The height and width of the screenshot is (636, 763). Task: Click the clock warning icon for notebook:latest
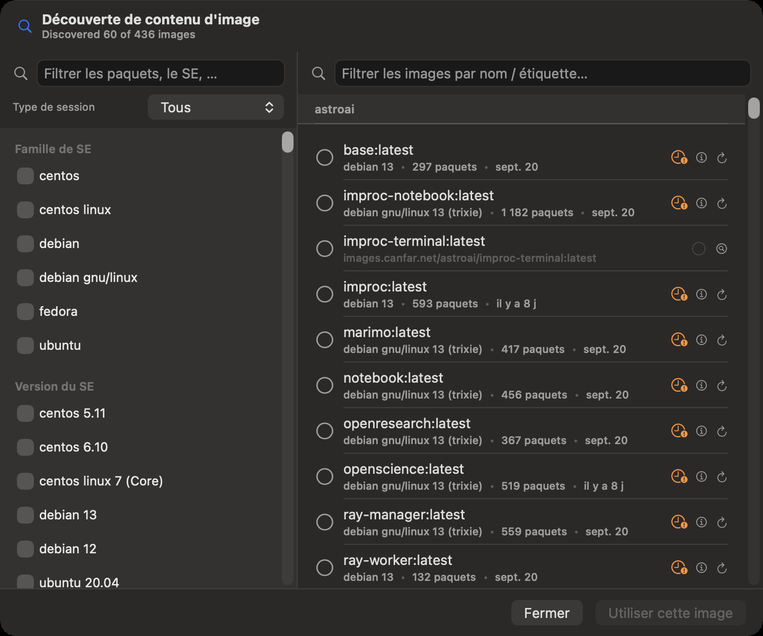click(x=679, y=385)
